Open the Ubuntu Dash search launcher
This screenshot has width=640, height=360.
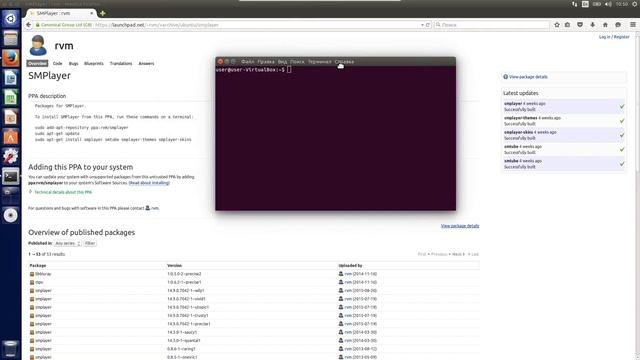tap(11, 19)
